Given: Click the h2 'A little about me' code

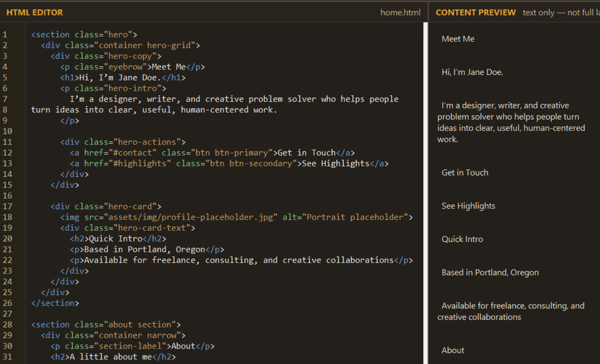Looking at the screenshot, I should 113,357.
